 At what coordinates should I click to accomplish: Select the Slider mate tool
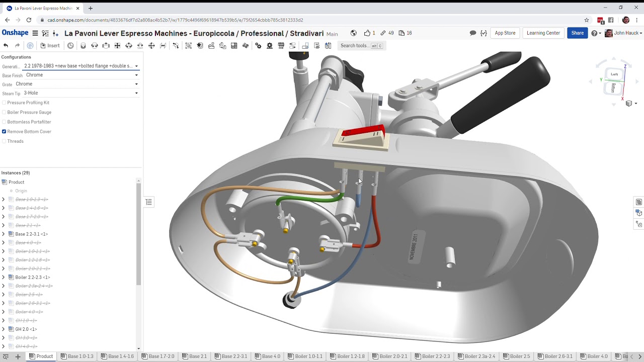[106, 46]
